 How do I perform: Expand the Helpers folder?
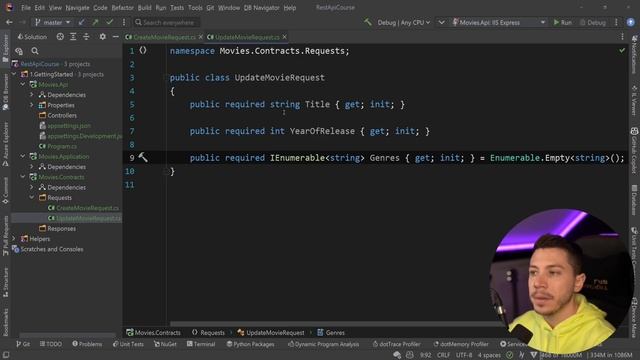pos(13,238)
